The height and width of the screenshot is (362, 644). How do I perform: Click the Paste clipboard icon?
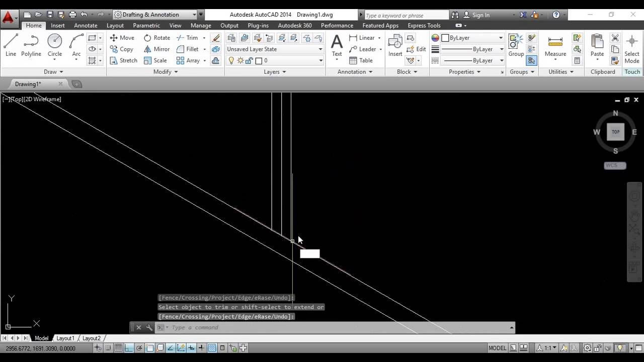(597, 45)
